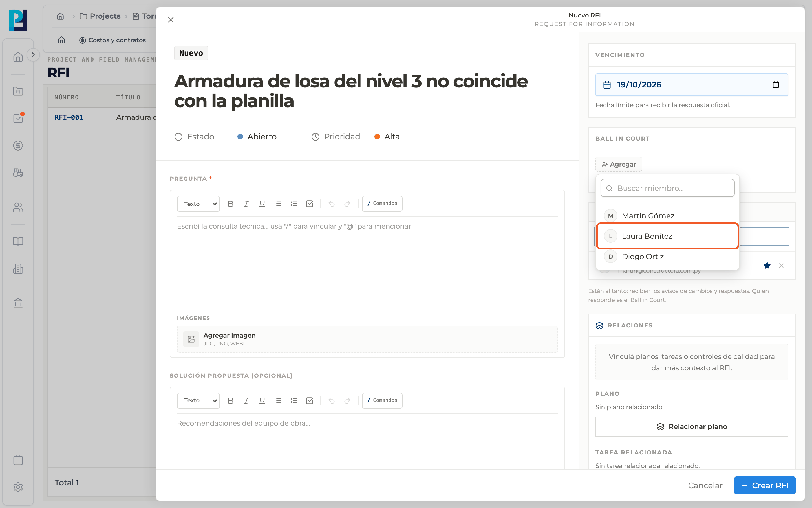Change Estado value Abierto
Screen dimensions: 812x508
[257, 137]
